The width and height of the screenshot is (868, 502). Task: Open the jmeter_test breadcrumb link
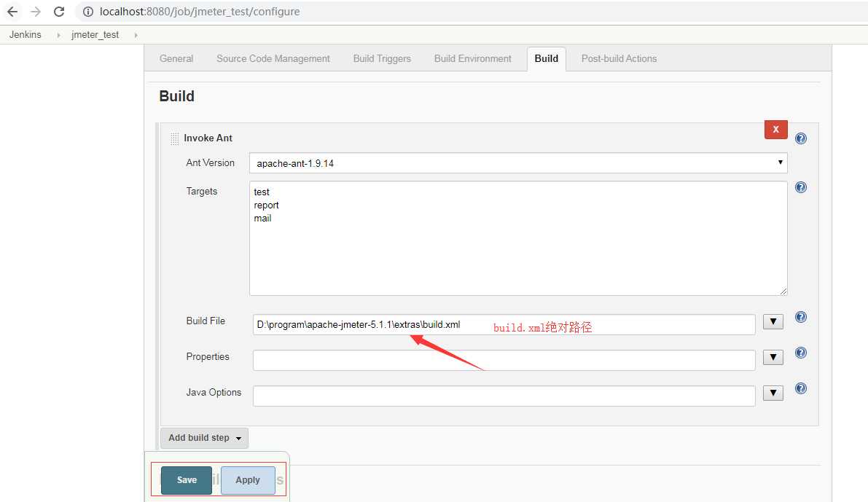point(95,34)
